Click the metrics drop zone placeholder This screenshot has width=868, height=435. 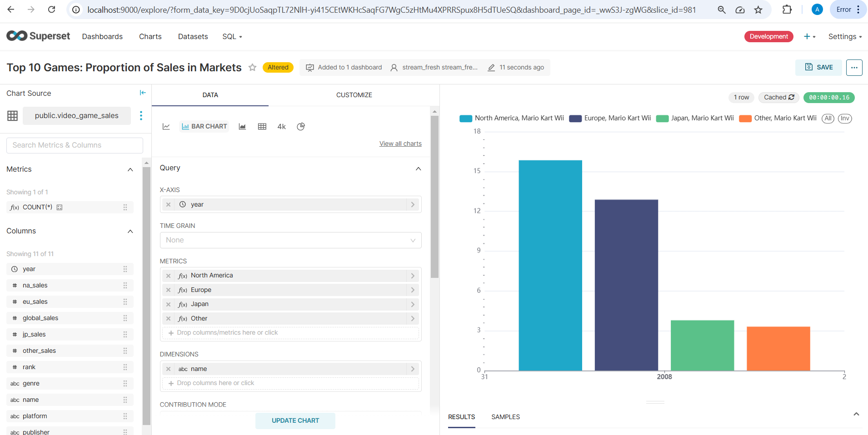coord(290,333)
